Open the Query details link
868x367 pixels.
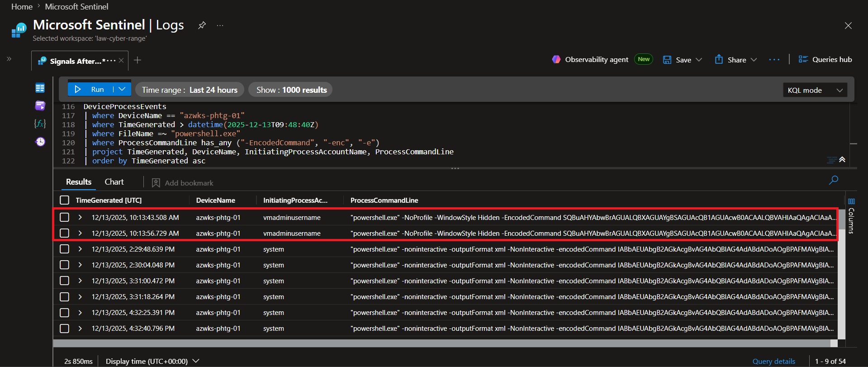pos(773,361)
